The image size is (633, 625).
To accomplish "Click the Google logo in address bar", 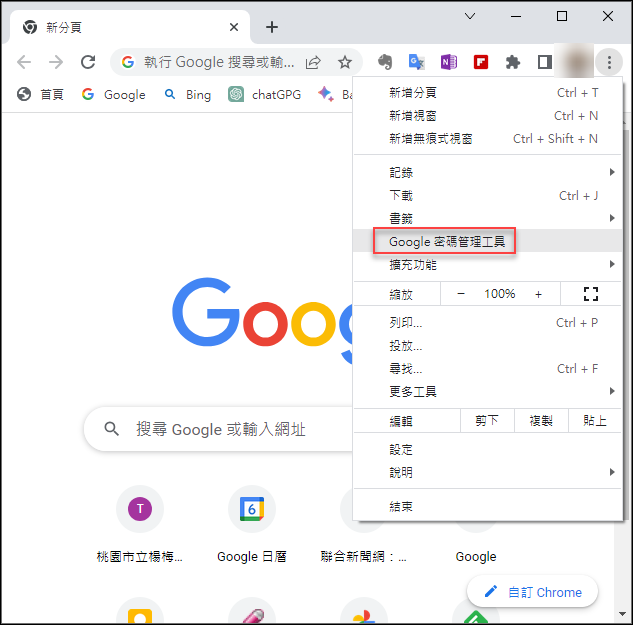I will (128, 62).
